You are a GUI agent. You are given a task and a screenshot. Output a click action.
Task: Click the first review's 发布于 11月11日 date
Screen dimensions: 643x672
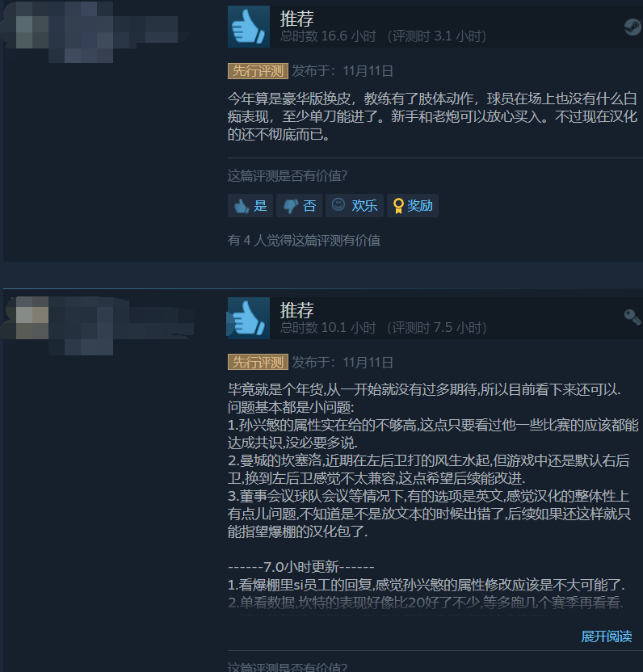click(343, 71)
